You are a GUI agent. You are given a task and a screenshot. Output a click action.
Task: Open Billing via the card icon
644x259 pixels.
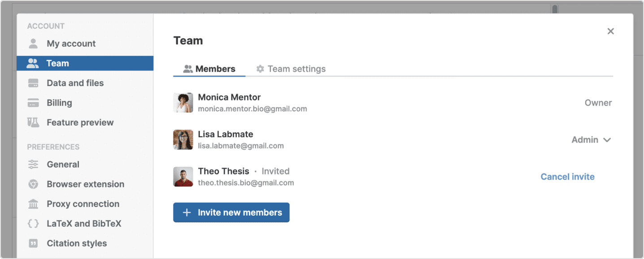click(x=33, y=103)
